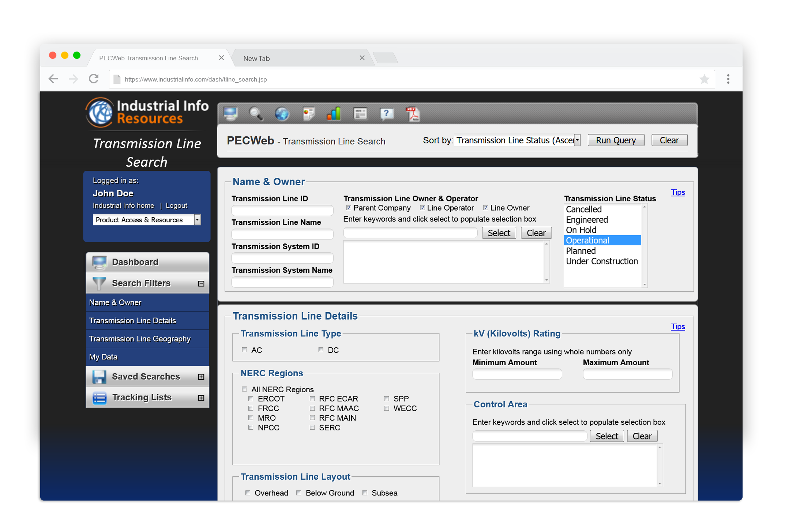Click Select button under Owner & Operator

click(x=499, y=233)
